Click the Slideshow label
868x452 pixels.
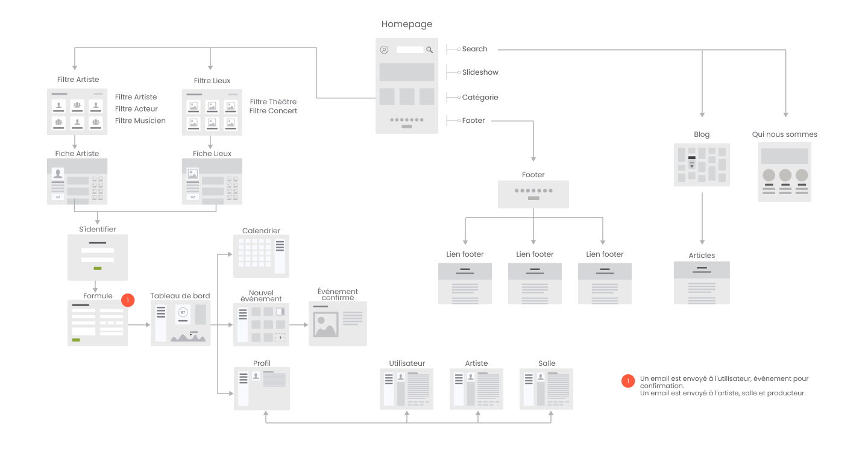[480, 72]
